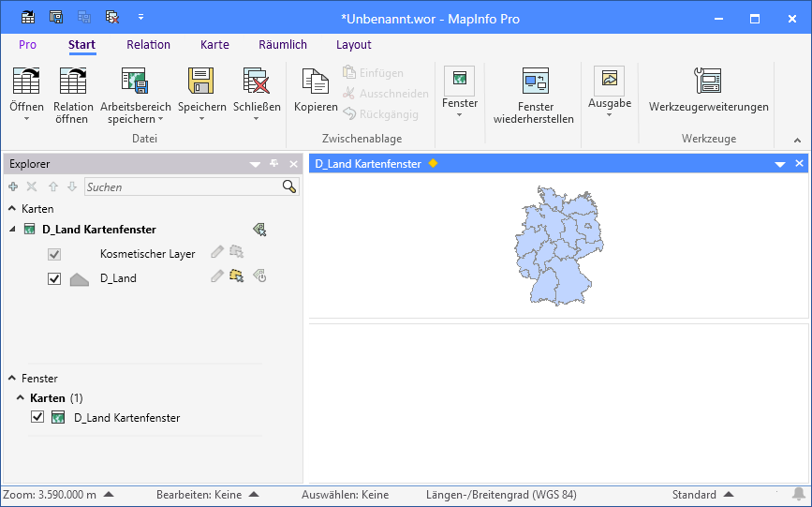Open the Pro tab

[x=27, y=45]
